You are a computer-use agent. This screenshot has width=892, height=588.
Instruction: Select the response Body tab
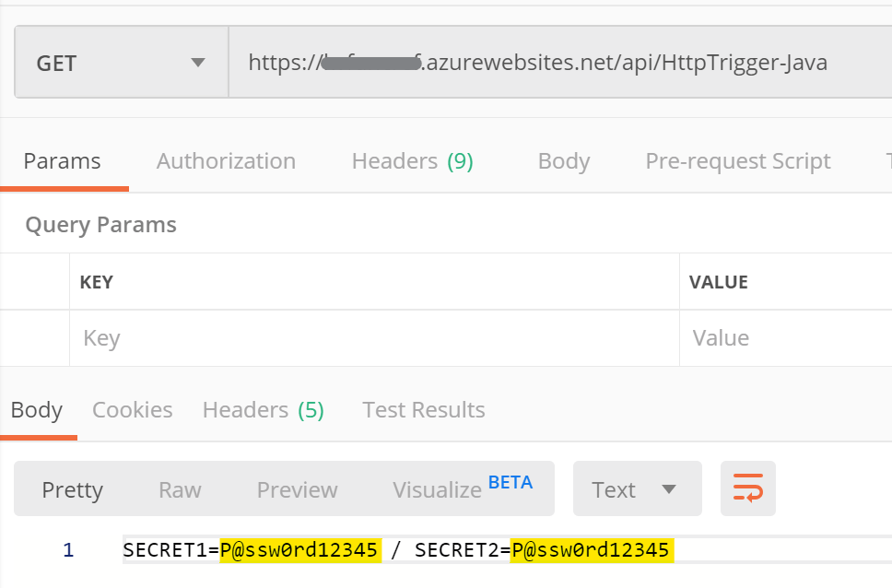37,410
